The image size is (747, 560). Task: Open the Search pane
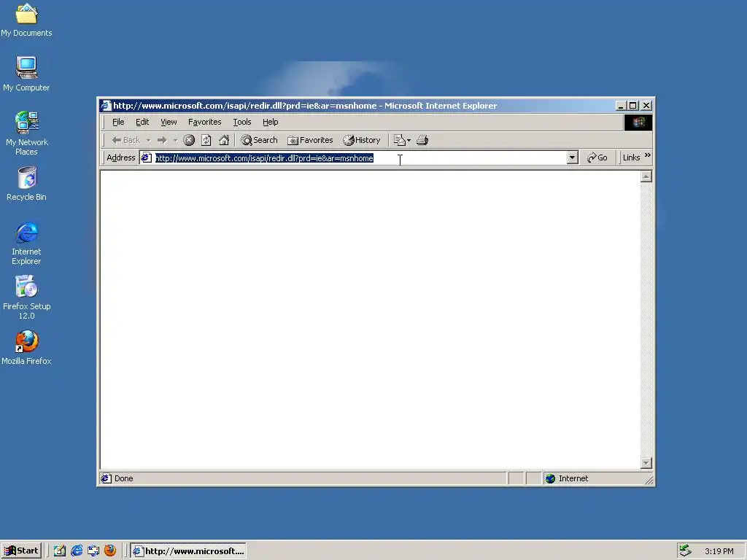tap(259, 140)
